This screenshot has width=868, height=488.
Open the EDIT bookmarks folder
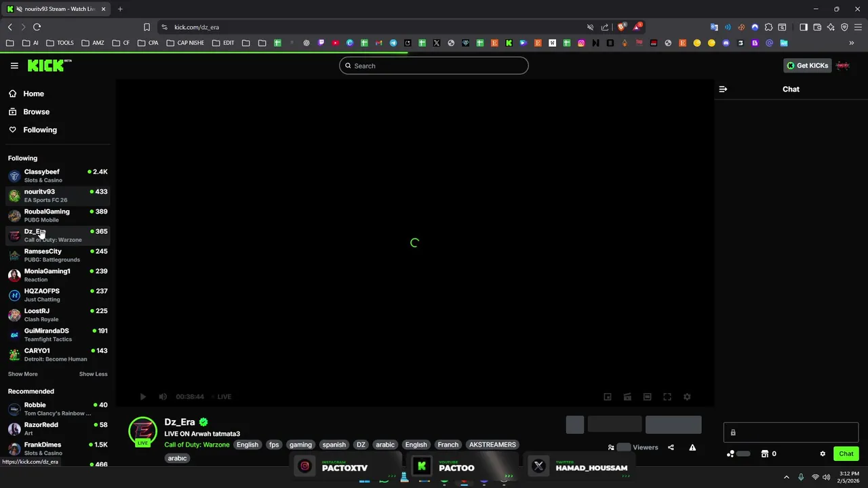(223, 43)
